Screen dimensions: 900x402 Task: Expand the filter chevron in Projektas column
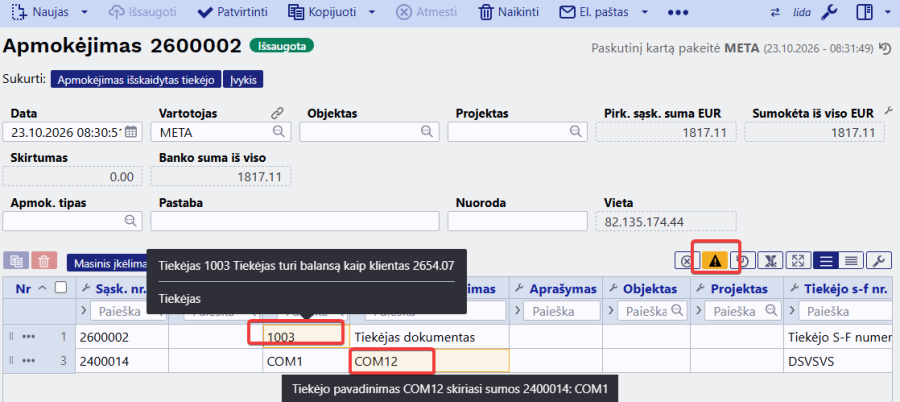(x=699, y=311)
